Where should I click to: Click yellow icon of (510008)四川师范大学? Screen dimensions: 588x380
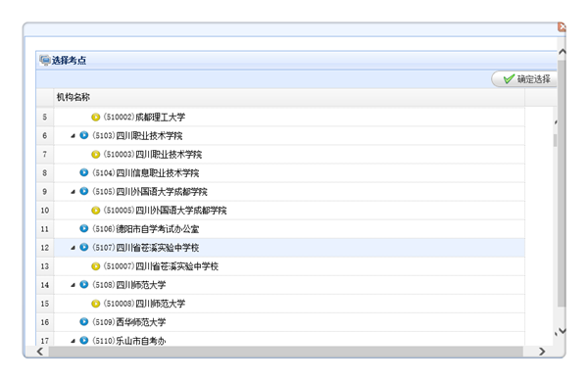tap(96, 304)
